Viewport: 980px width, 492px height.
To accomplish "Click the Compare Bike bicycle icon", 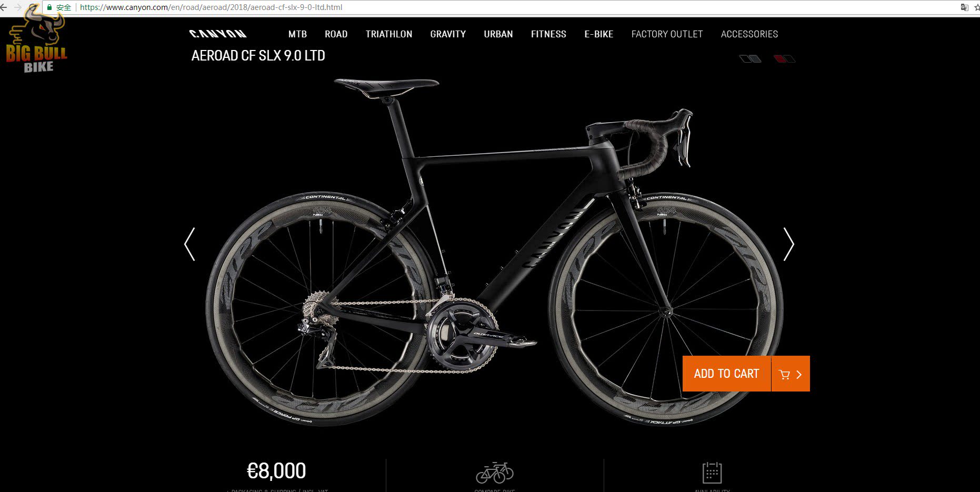I will [495, 473].
